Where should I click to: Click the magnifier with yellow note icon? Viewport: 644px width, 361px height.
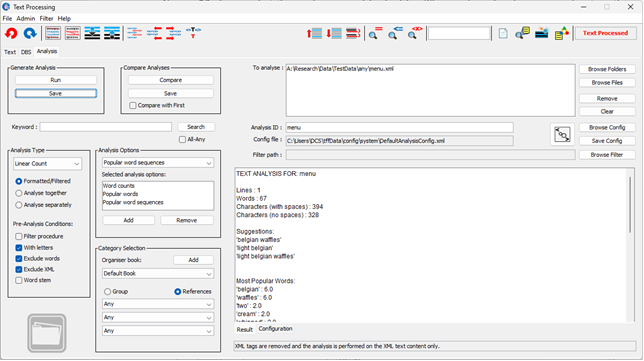tap(522, 33)
